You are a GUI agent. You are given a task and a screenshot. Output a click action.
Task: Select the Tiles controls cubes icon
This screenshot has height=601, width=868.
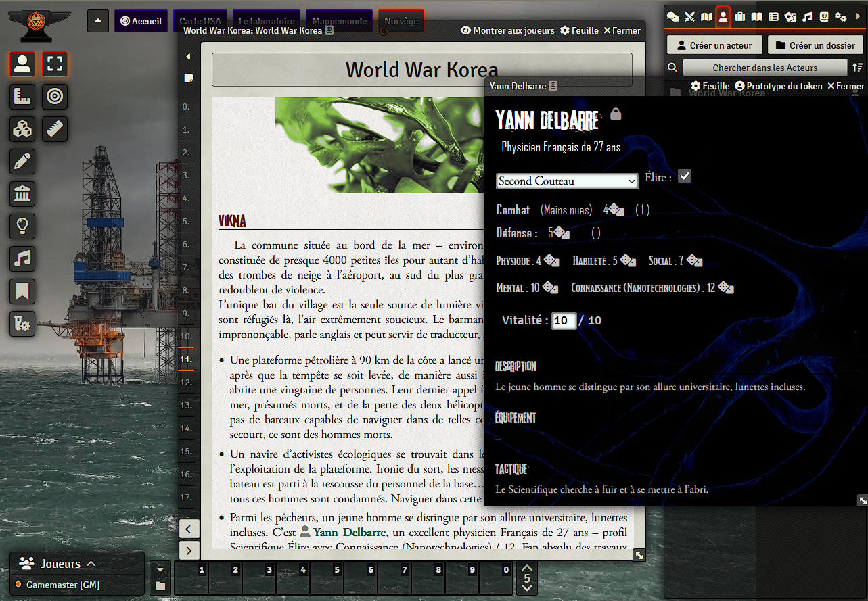[22, 129]
